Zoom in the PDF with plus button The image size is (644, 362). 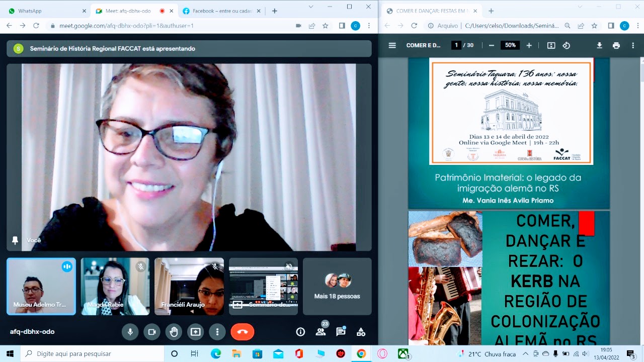pyautogui.click(x=529, y=45)
